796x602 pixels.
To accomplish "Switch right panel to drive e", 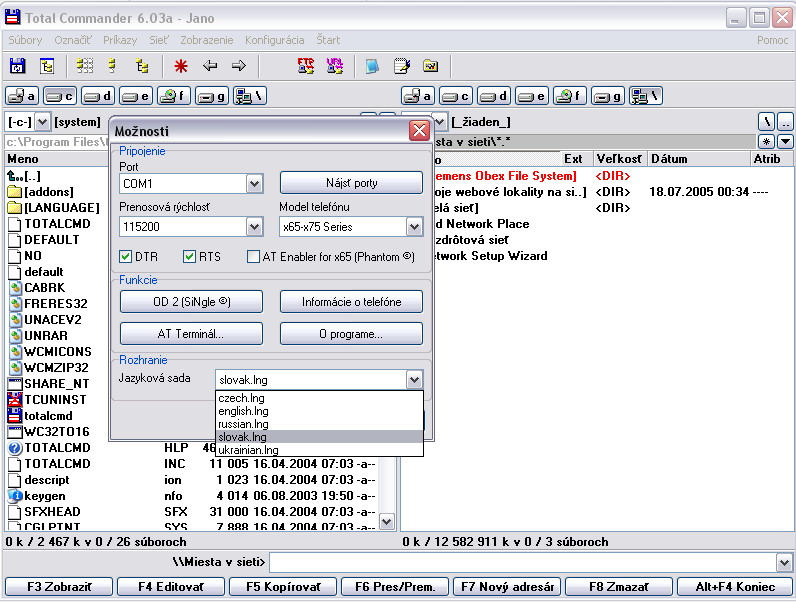I will [532, 96].
